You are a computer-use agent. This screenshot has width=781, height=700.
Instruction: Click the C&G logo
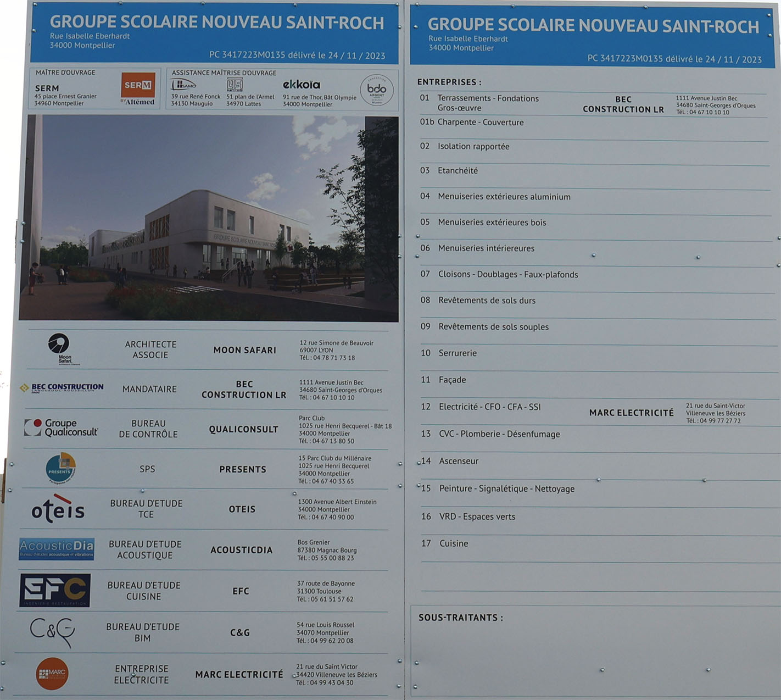click(x=52, y=631)
